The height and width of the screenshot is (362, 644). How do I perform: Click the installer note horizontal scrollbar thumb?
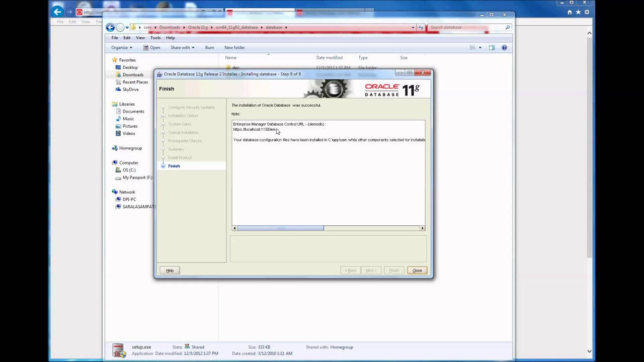280,228
